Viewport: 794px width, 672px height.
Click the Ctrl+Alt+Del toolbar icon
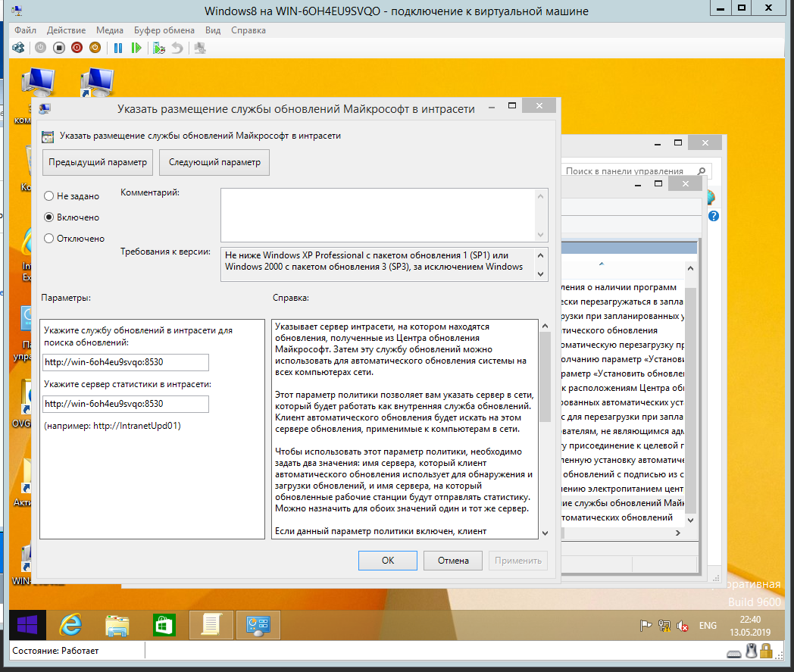coord(19,48)
